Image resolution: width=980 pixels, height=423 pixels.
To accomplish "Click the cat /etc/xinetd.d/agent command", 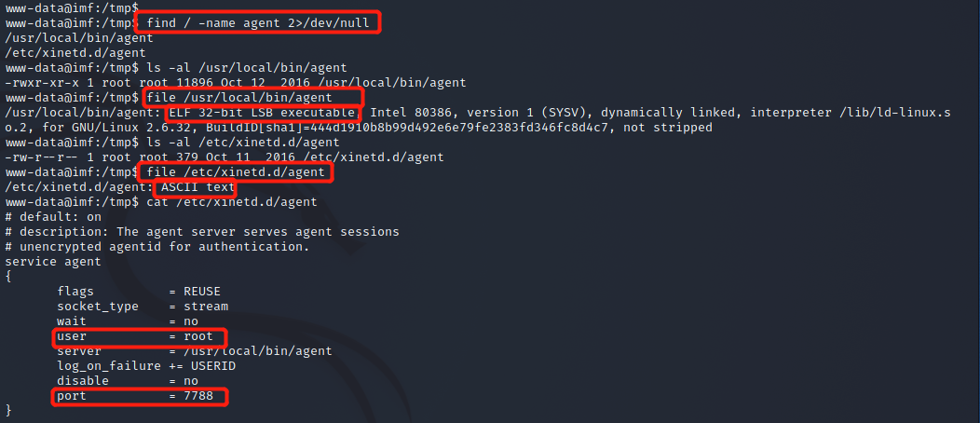I will coord(232,202).
